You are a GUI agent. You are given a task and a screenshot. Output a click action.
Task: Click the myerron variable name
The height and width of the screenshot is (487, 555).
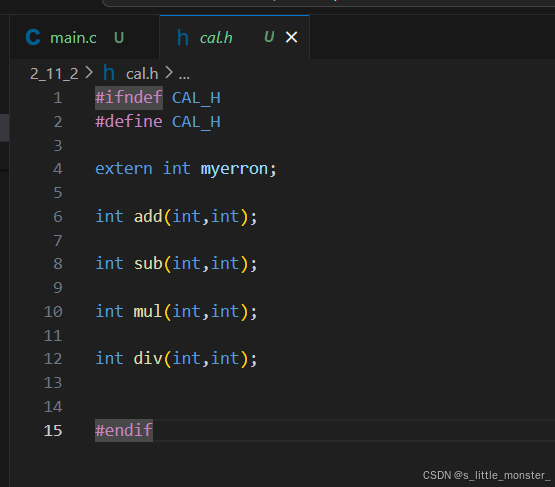(x=234, y=169)
